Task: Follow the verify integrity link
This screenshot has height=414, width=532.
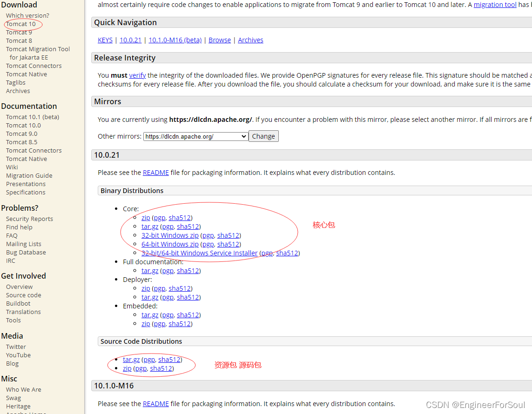Action: tap(137, 75)
